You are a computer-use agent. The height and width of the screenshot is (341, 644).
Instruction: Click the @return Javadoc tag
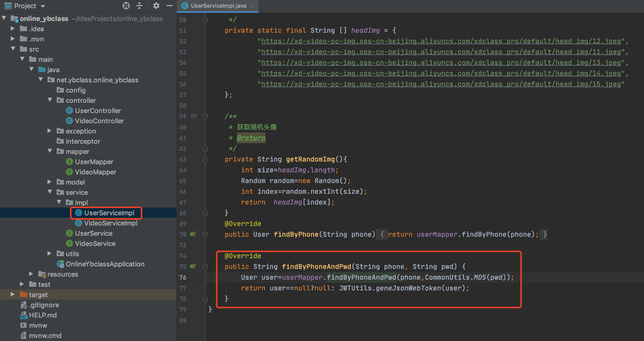[x=251, y=138]
